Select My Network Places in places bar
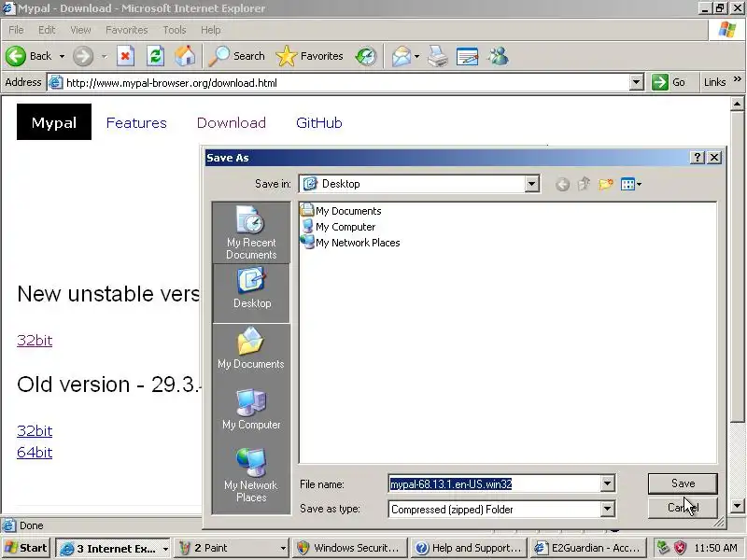747x560 pixels. pyautogui.click(x=251, y=475)
